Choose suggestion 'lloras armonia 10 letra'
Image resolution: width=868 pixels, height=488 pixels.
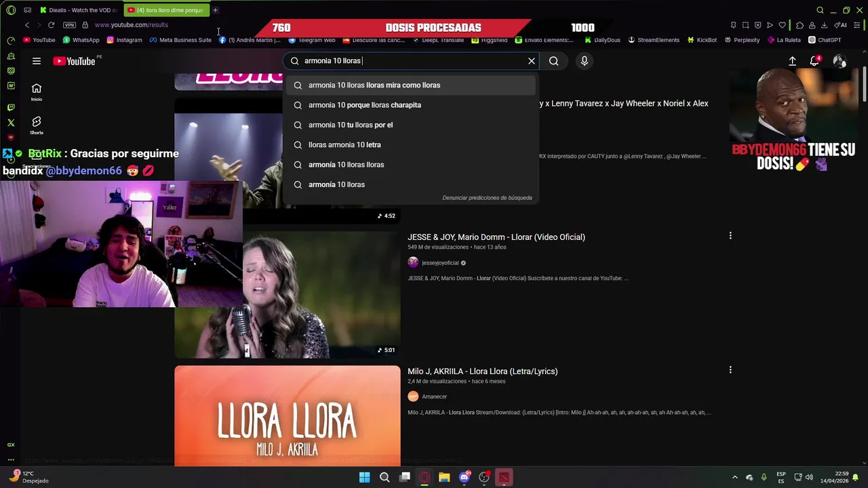[x=410, y=144]
